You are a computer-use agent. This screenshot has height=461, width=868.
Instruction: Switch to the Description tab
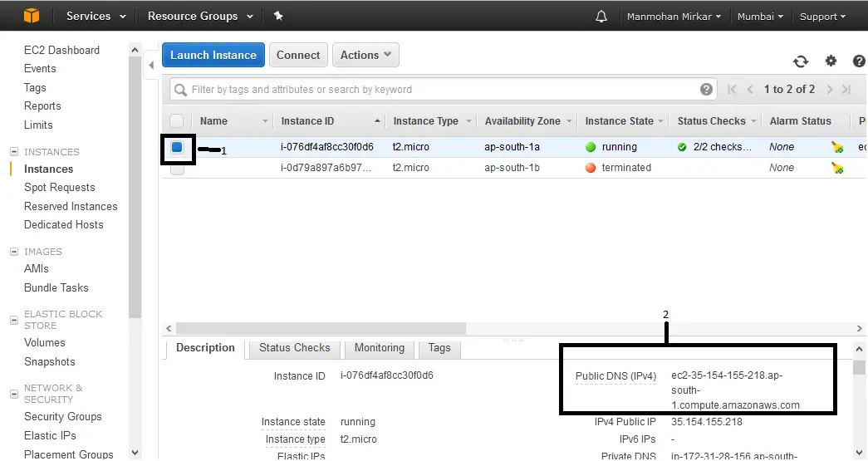(205, 348)
